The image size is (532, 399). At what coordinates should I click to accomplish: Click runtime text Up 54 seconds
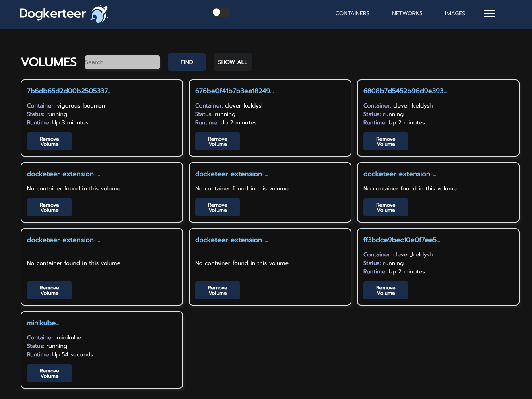click(x=72, y=355)
